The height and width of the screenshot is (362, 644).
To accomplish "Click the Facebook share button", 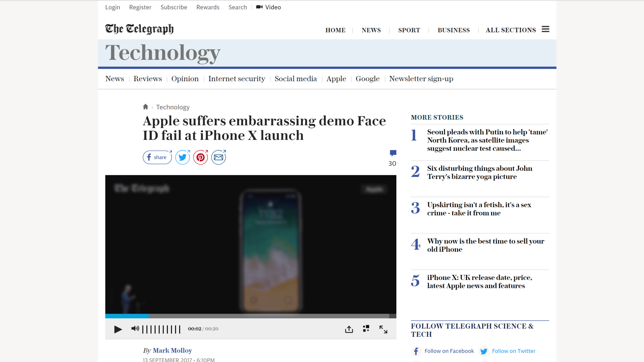I will [157, 157].
